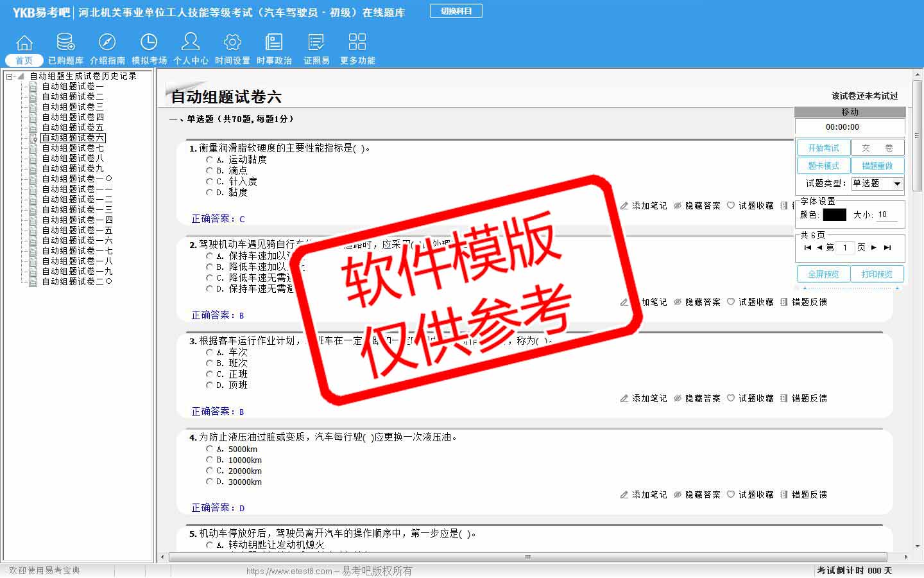
Task: Click 错题反馈 icon for question 3
Action: point(784,398)
